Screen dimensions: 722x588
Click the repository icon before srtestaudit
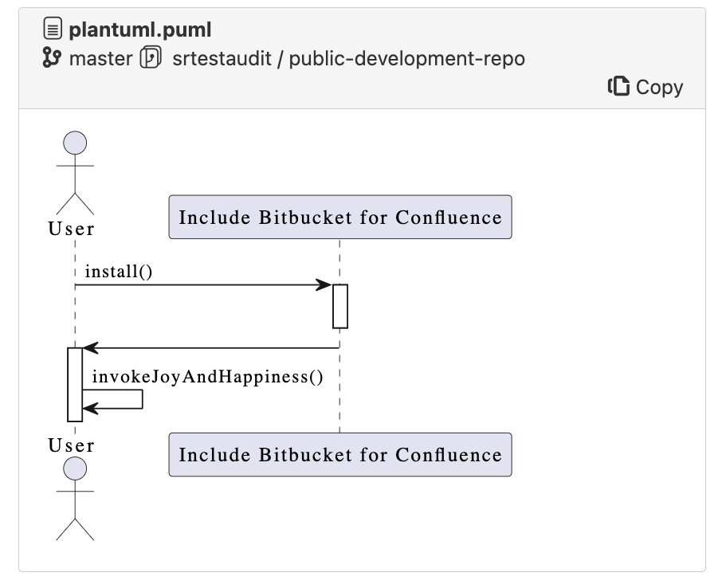pyautogui.click(x=151, y=58)
